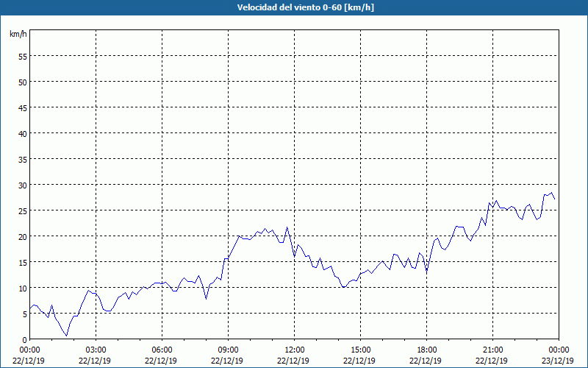Image resolution: width=588 pixels, height=368 pixels.
Task: Select the 50 y-axis label
Action: pos(23,82)
